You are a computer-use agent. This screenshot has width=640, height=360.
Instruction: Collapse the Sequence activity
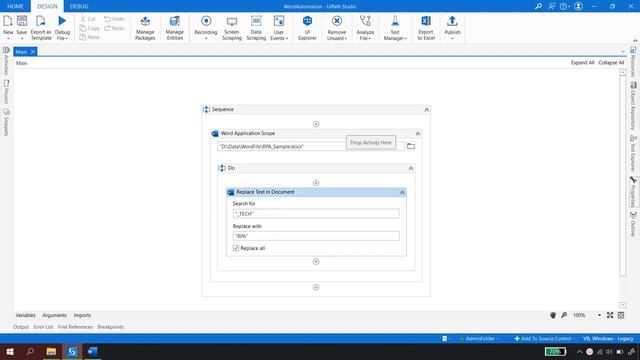tap(427, 109)
